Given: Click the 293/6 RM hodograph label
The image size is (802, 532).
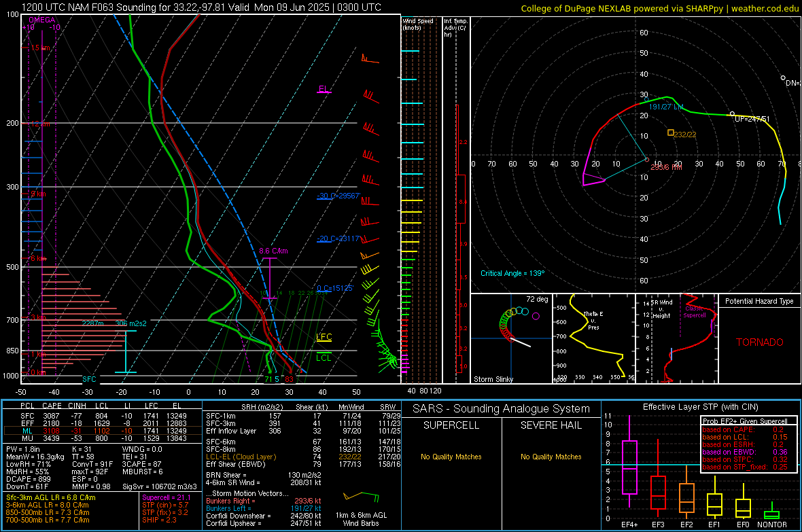Looking at the screenshot, I should [666, 167].
